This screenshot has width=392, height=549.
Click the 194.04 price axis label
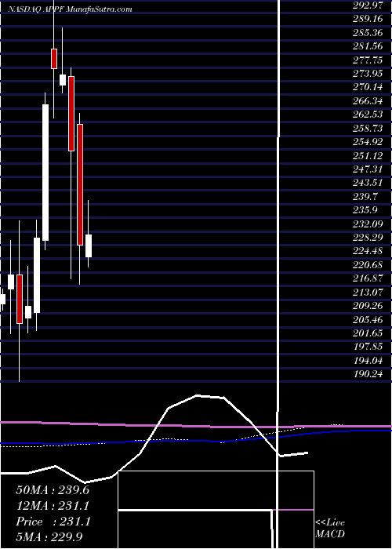pos(368,361)
